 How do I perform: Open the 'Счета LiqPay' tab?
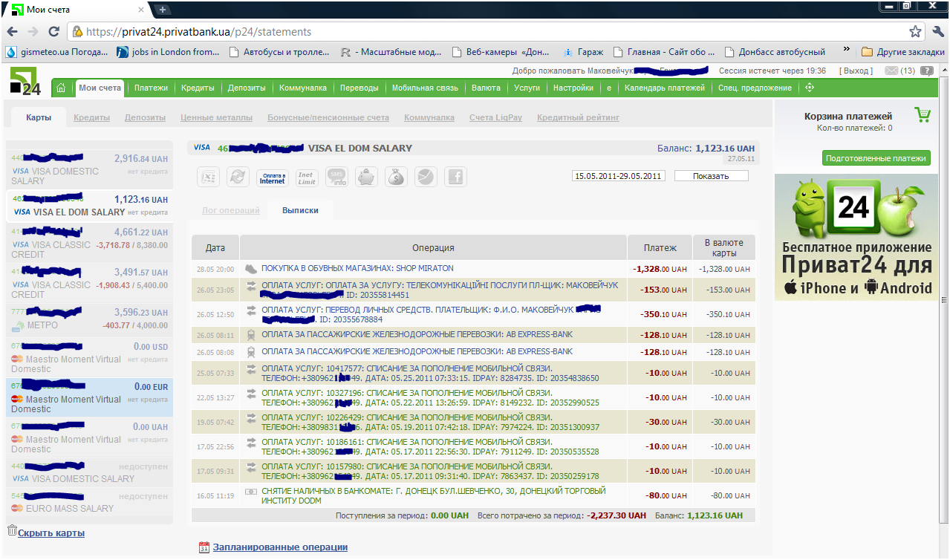tap(495, 117)
